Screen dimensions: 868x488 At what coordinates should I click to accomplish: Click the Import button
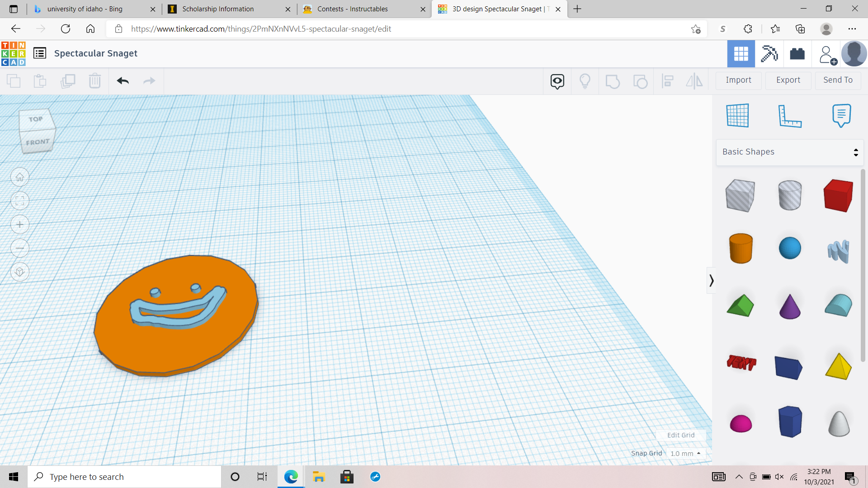[x=738, y=80]
